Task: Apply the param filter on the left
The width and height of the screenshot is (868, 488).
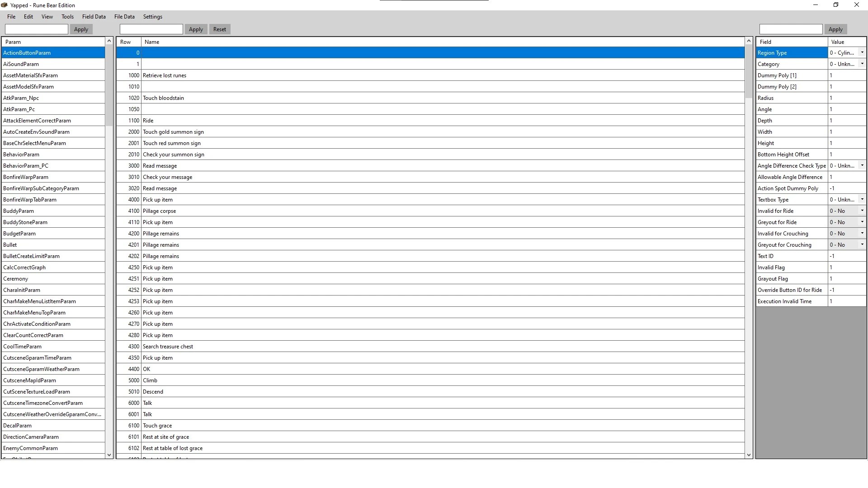Action: 81,29
